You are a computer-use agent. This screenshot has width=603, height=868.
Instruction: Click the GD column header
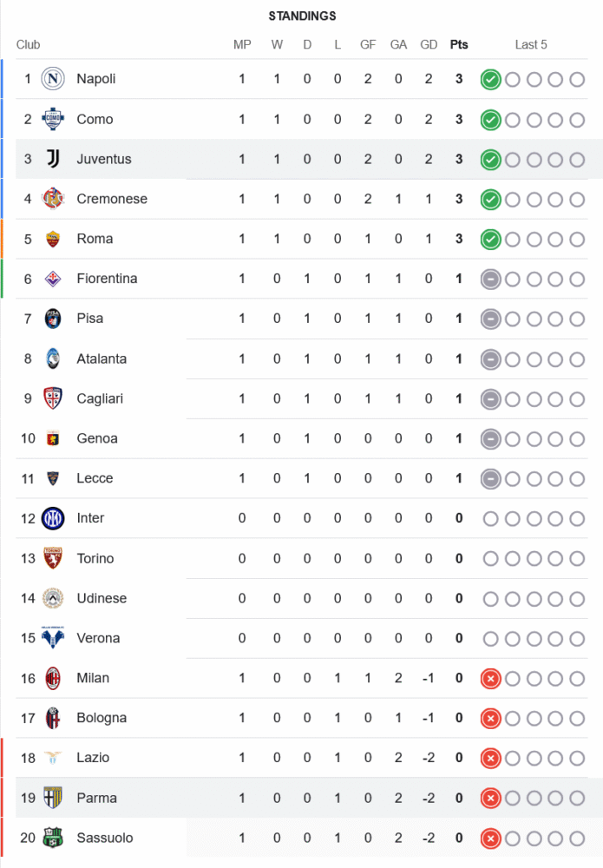(x=429, y=44)
